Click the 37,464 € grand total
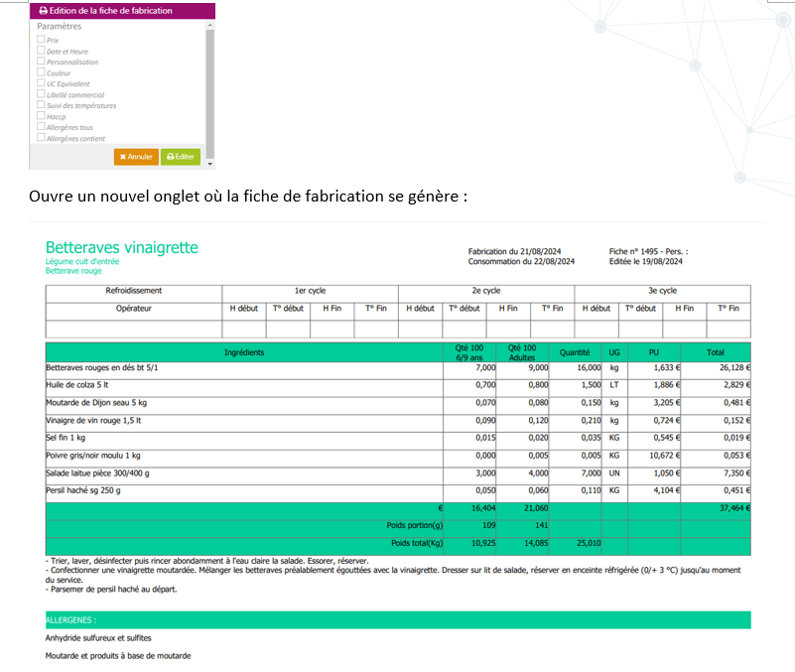This screenshot has width=795, height=672. pyautogui.click(x=734, y=508)
